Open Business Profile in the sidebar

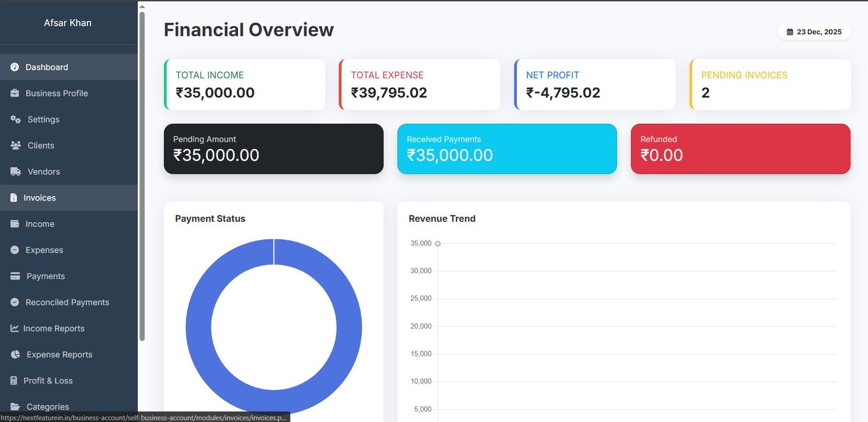pos(69,93)
